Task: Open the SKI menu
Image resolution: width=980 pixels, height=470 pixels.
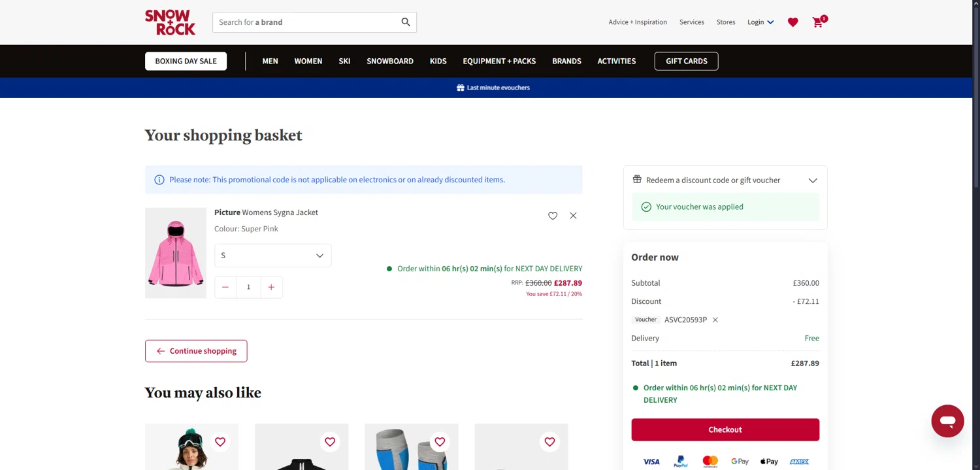Action: (344, 61)
